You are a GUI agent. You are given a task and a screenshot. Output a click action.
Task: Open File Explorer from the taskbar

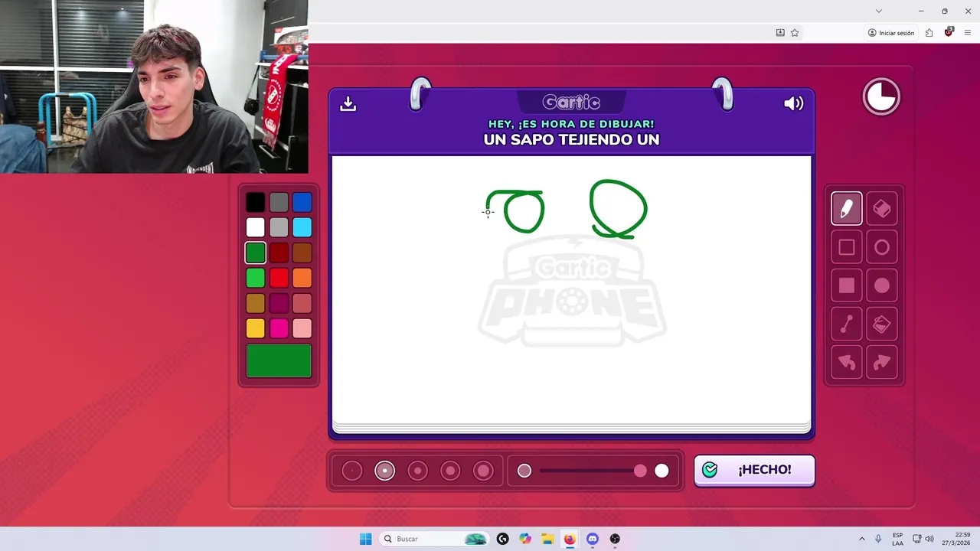tap(547, 539)
